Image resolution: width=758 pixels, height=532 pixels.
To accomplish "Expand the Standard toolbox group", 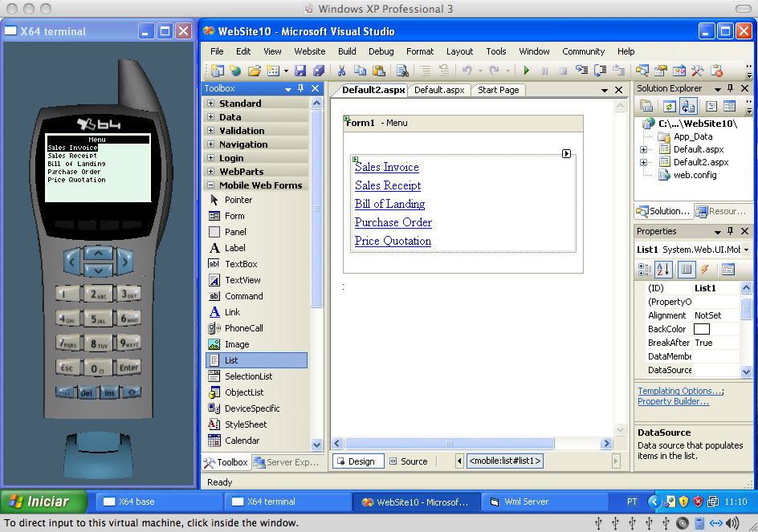I will coord(210,103).
